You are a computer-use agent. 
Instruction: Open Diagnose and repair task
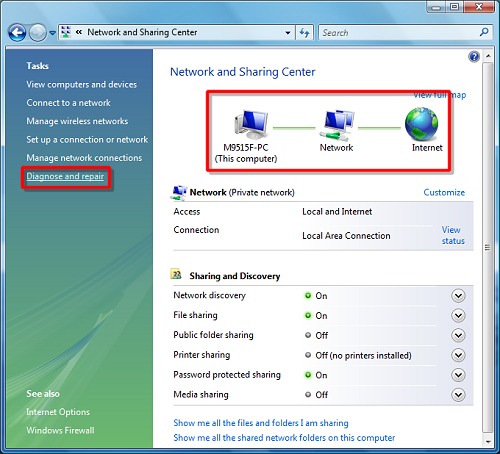click(x=65, y=176)
